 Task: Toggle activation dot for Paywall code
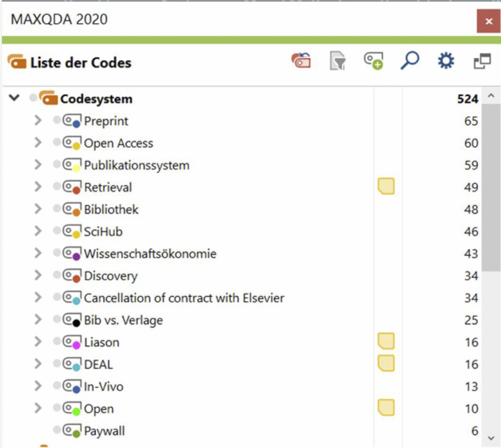pos(57,431)
